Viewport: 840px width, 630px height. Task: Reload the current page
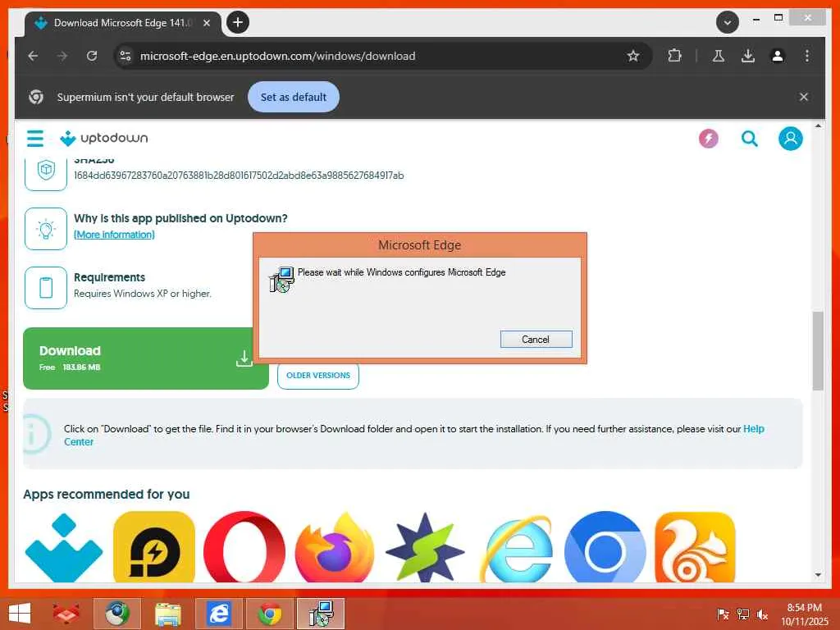(x=92, y=56)
